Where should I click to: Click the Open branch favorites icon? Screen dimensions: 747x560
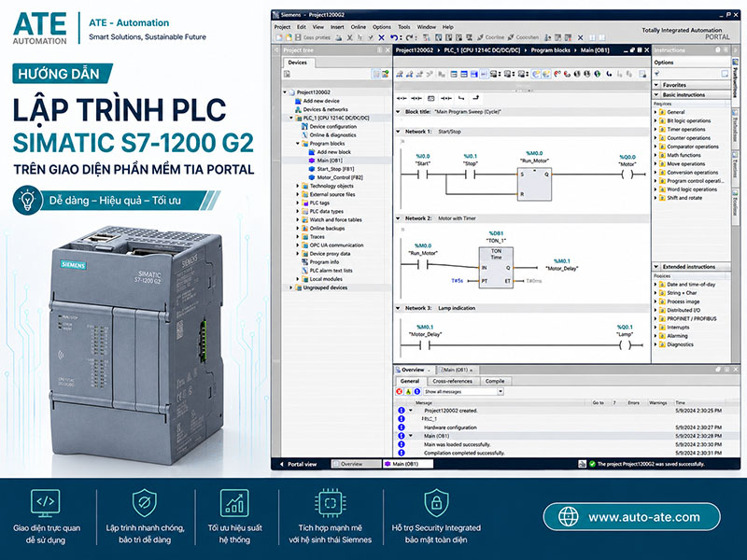[x=461, y=98]
